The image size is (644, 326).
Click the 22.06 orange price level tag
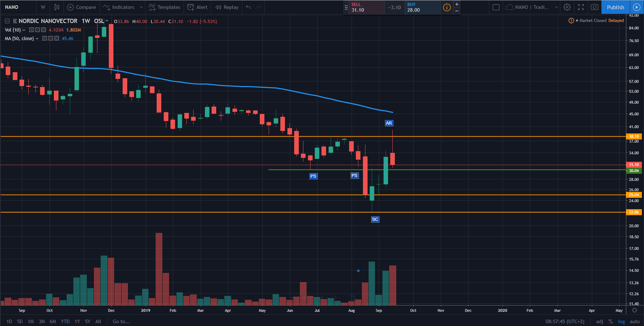[x=634, y=212]
